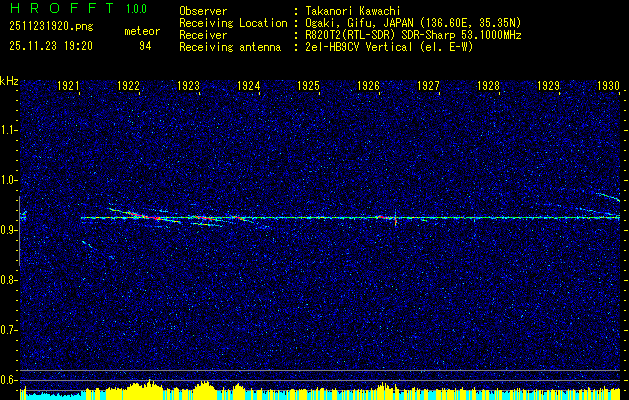Click the version number 1.0.0
Screen dimensions: 629x400
[136, 8]
